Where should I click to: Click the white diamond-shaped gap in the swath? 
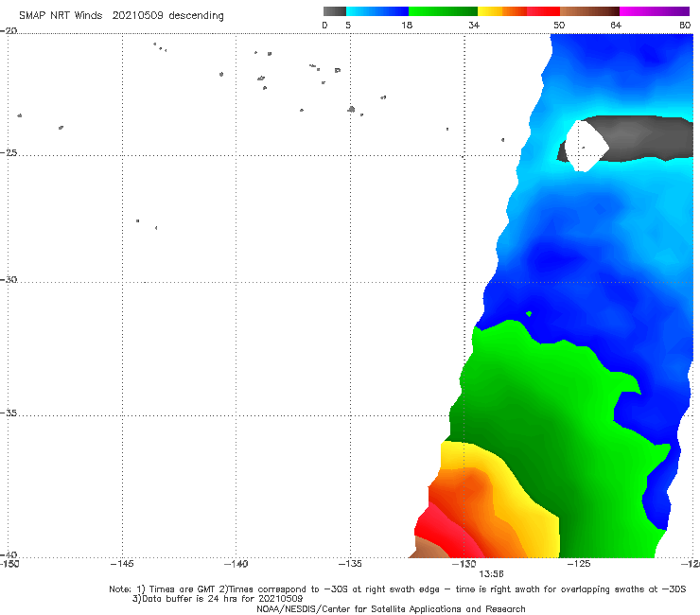(586, 146)
